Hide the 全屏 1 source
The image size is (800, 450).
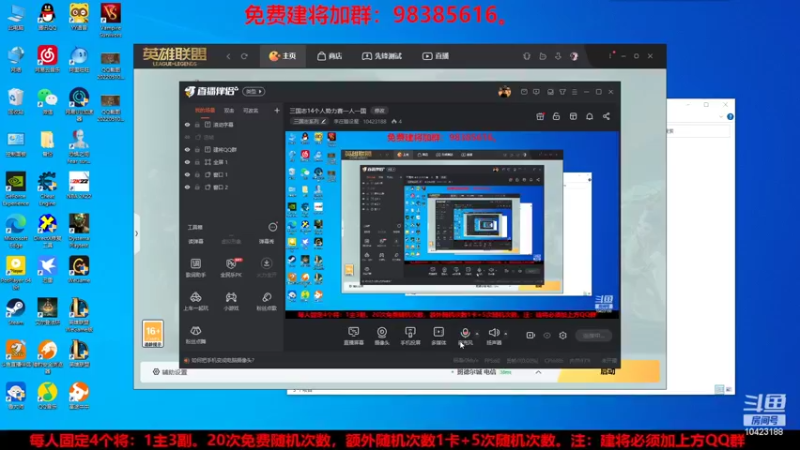187,162
